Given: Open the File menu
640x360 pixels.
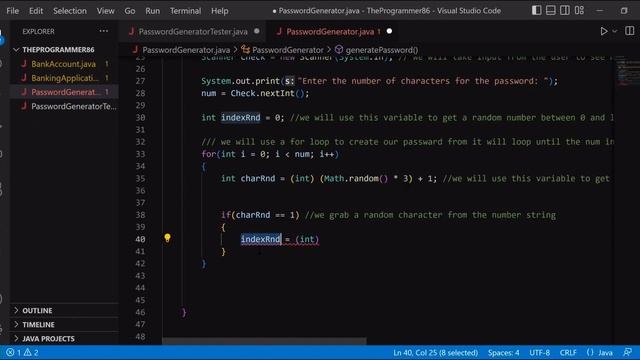Looking at the screenshot, I should pos(13,11).
